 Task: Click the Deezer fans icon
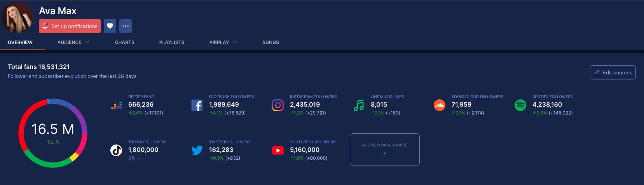coord(116,105)
